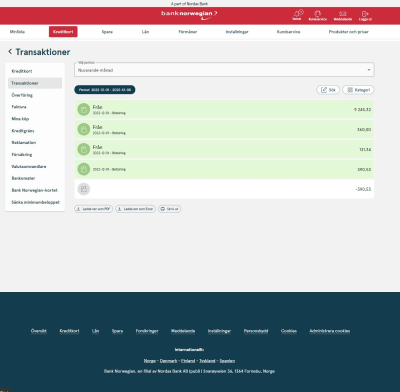Screen dimensions: 400x392
Task: Open the Lån footer link
Action: 96,331
